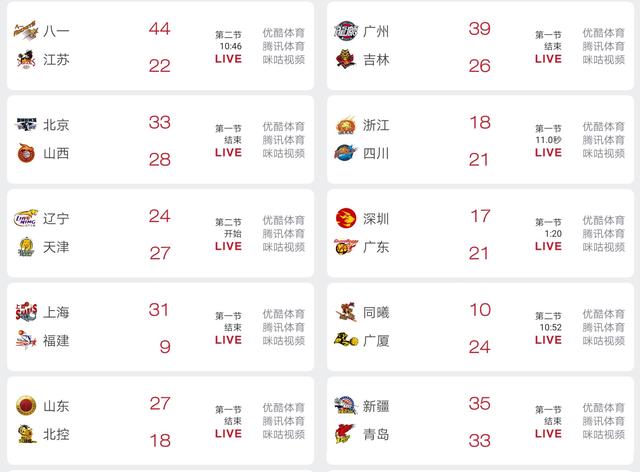Click the 深圳 red team logo
640x472 pixels.
pyautogui.click(x=346, y=218)
